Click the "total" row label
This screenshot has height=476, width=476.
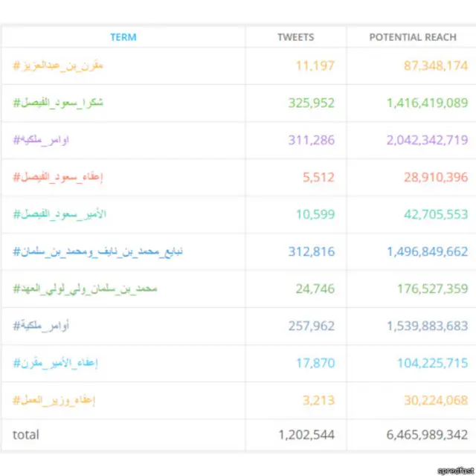pyautogui.click(x=26, y=434)
